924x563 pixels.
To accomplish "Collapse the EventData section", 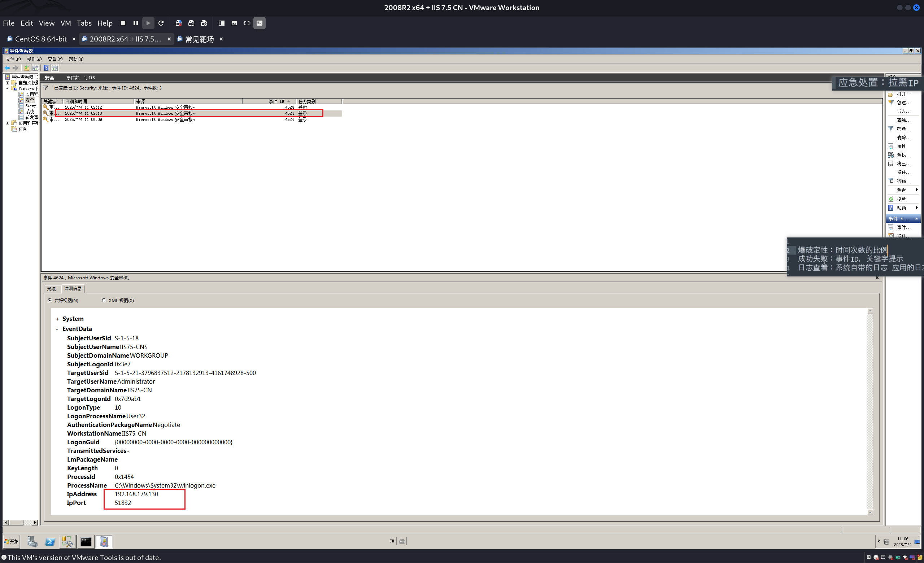I will pos(57,329).
